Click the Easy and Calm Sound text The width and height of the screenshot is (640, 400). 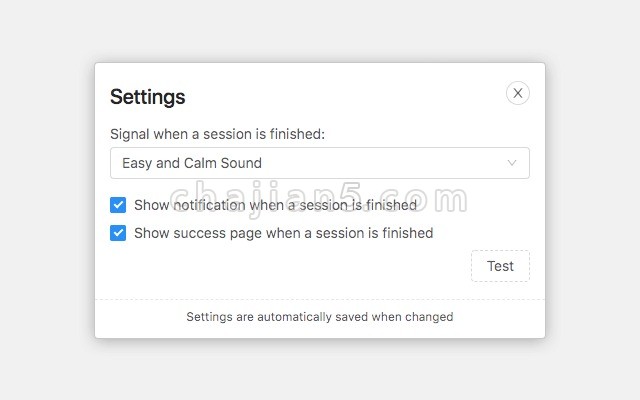pos(192,163)
